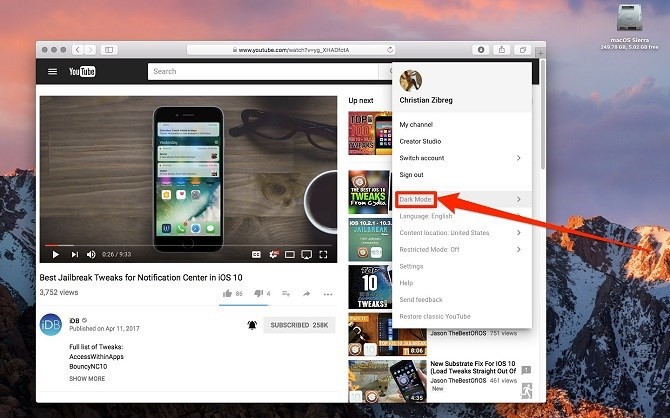Click the video title Best Jailbreak Tweaks
The image size is (670, 418).
pos(141,277)
